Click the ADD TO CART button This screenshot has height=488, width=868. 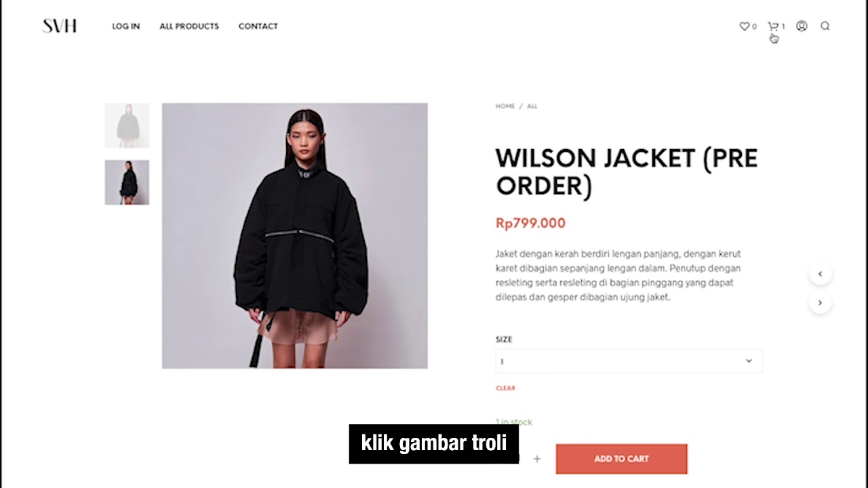click(x=621, y=459)
